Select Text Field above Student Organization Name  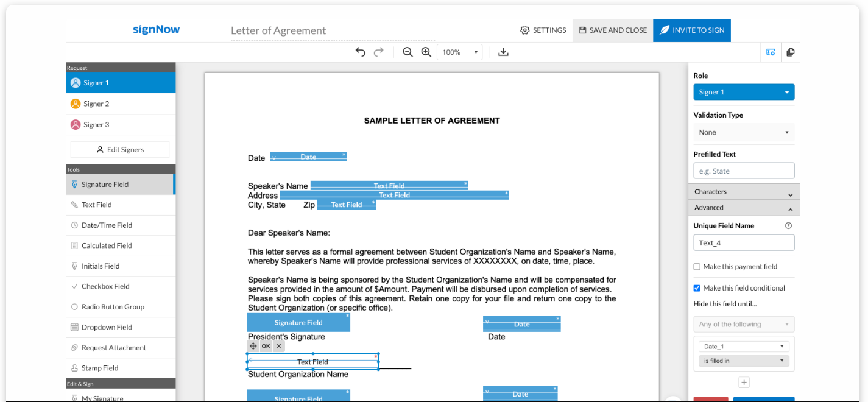coord(312,362)
